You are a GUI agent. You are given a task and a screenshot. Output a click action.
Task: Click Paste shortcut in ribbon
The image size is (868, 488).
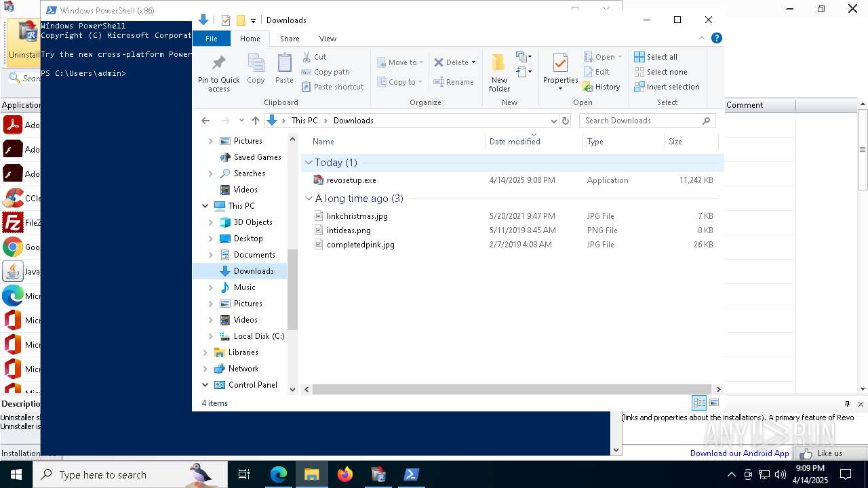333,87
